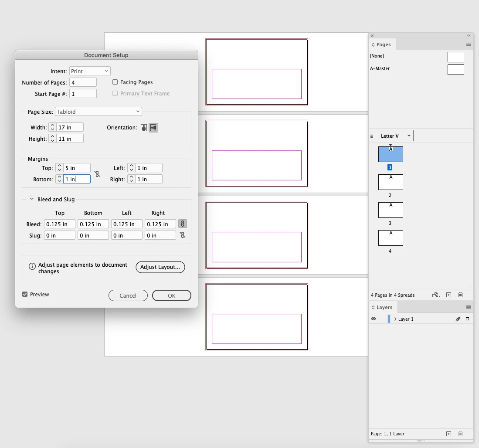Uncheck the Preview checkbox
This screenshot has height=448, width=479.
click(25, 294)
